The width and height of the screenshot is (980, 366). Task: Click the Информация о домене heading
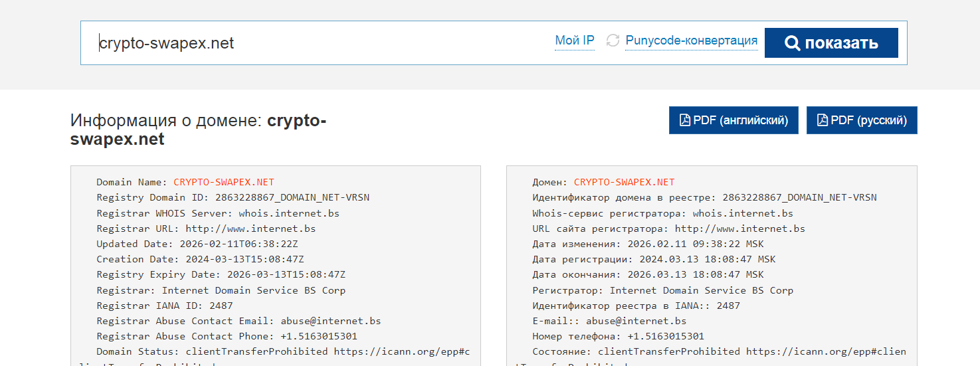coord(198,130)
